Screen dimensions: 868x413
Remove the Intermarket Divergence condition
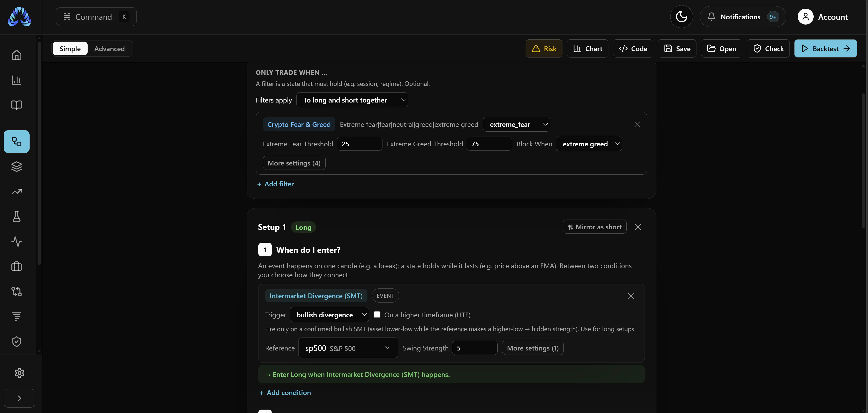click(x=630, y=296)
